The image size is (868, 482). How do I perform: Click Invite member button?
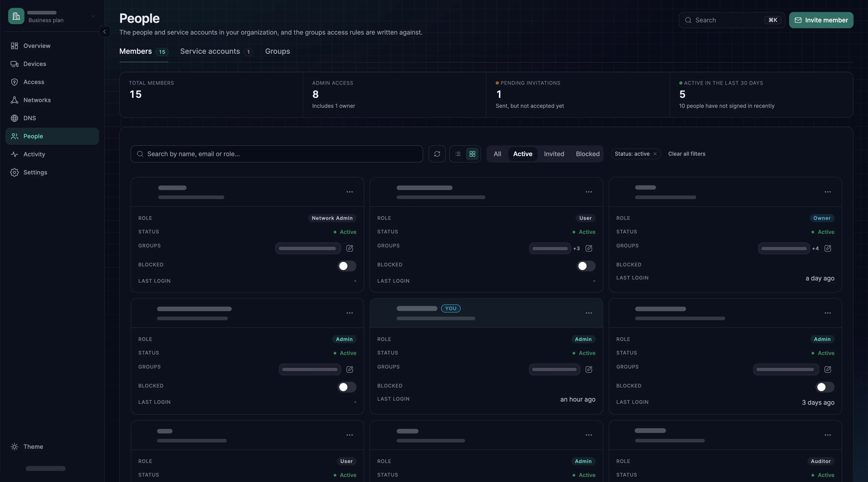[821, 20]
